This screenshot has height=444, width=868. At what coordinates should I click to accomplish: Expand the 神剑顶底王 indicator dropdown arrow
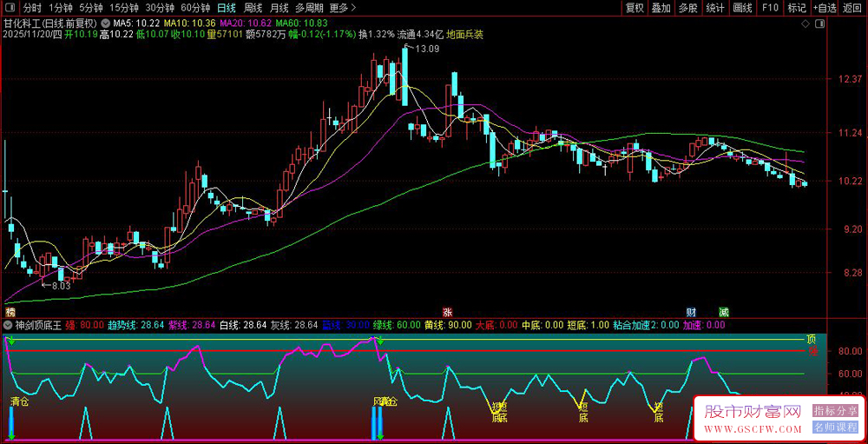(9, 326)
